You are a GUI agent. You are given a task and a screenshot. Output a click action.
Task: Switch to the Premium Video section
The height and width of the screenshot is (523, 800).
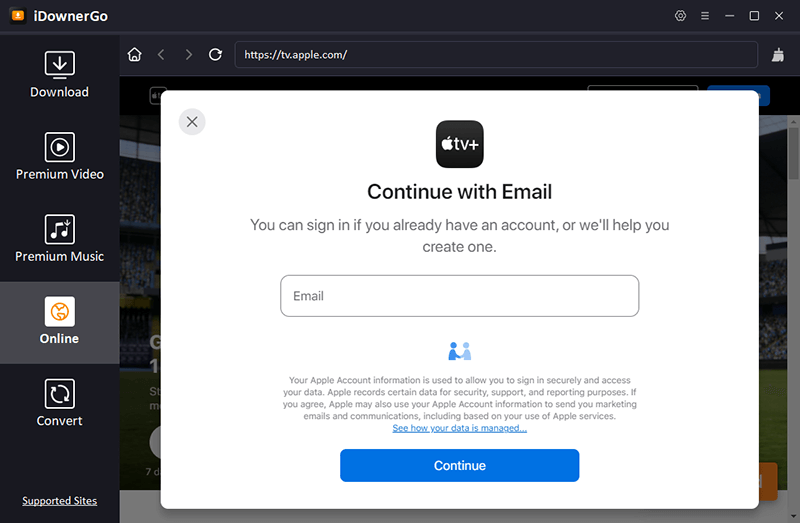pos(59,157)
